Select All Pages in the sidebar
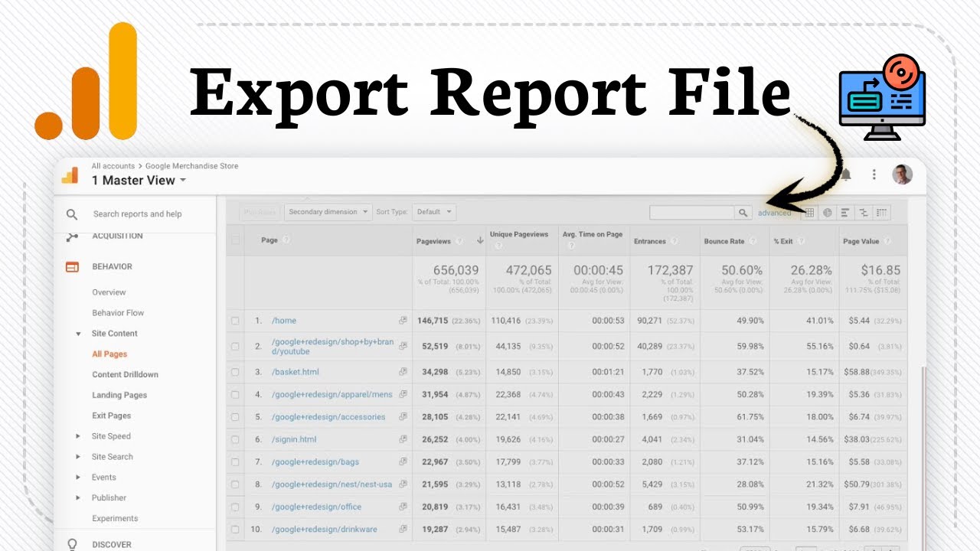The width and height of the screenshot is (980, 551). tap(109, 354)
